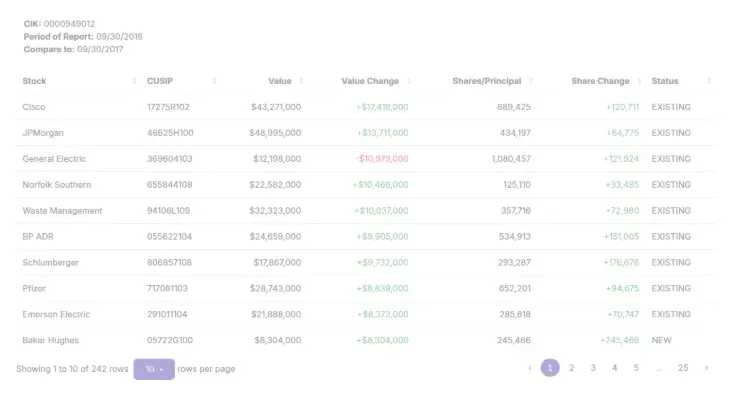Viewport: 733px width, 394px height.
Task: Jump to last page 25
Action: coord(683,368)
